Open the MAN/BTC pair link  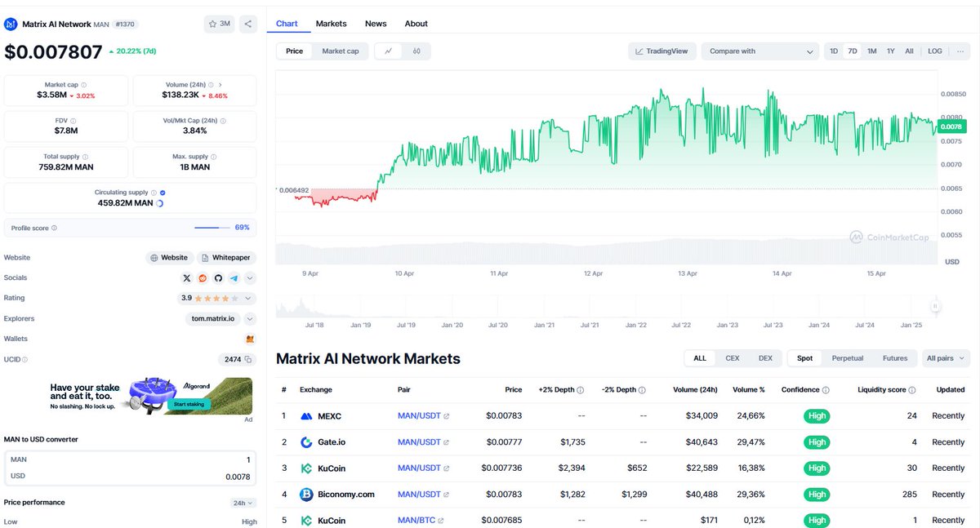point(421,520)
